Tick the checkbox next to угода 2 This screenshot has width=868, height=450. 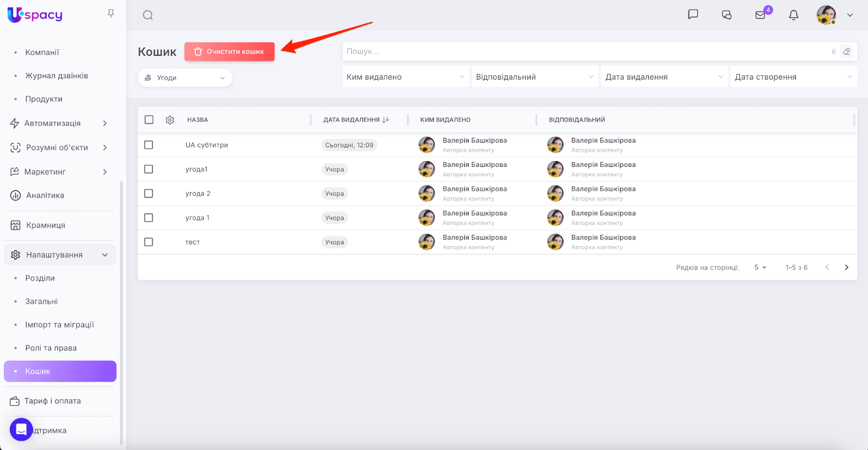coord(149,194)
